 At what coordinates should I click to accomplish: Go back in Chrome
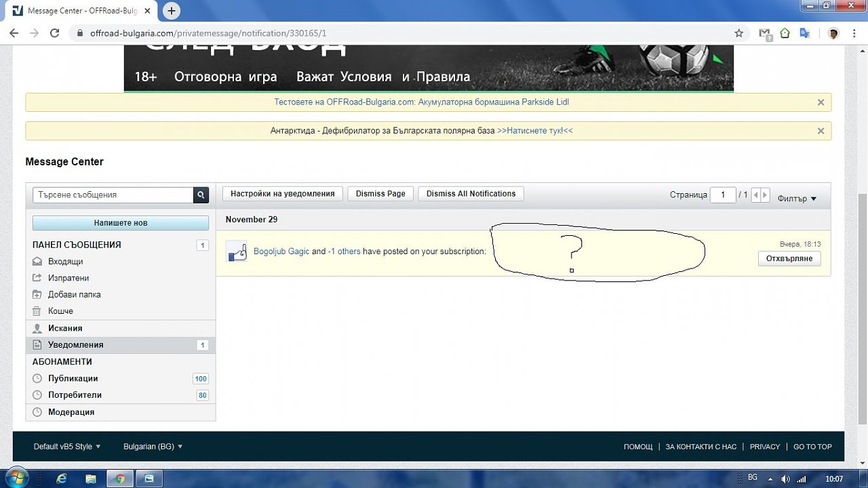tap(14, 33)
